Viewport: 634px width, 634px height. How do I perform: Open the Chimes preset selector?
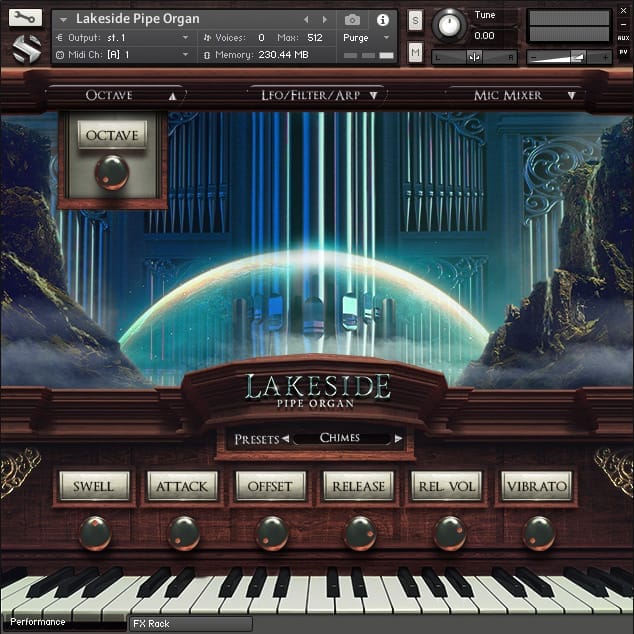341,438
